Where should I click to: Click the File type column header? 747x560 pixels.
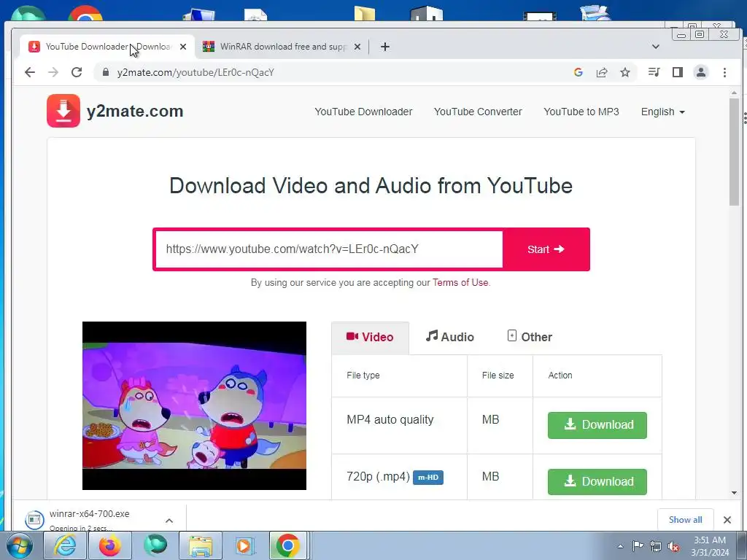[363, 376]
